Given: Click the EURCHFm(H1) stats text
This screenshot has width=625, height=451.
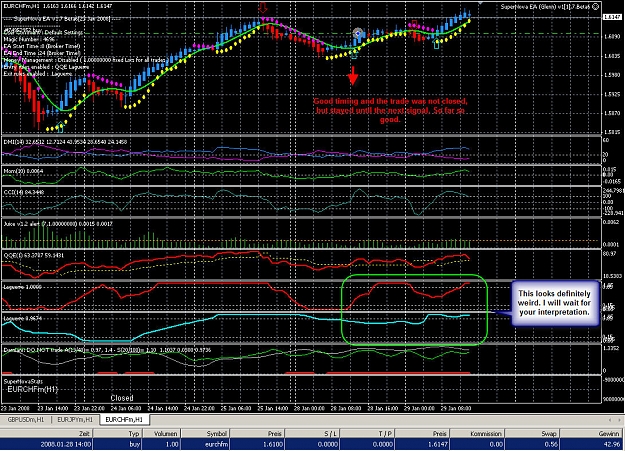Looking at the screenshot, I should [x=33, y=389].
